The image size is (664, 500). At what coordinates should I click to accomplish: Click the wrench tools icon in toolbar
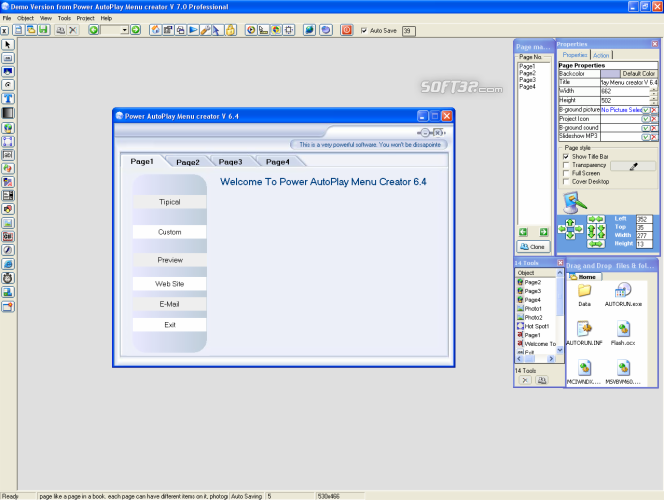coord(205,30)
